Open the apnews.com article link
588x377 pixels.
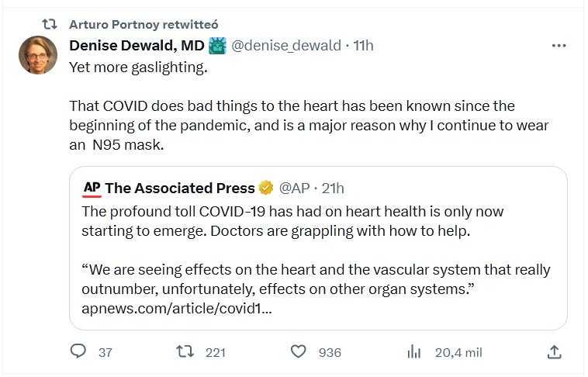coord(176,309)
